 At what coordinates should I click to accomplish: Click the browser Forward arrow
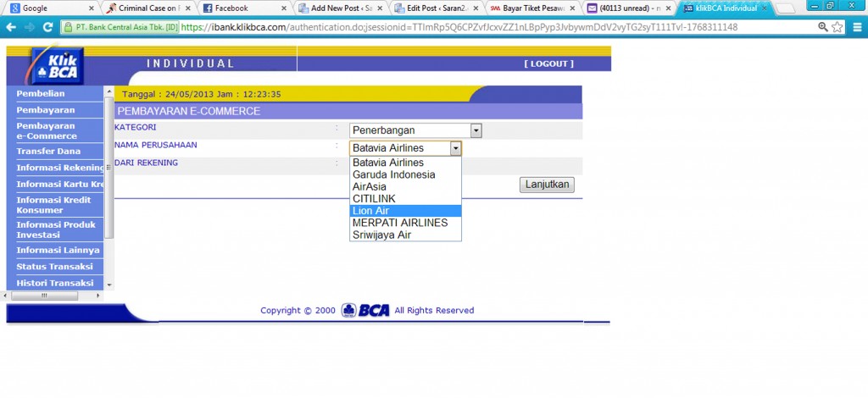tap(30, 27)
